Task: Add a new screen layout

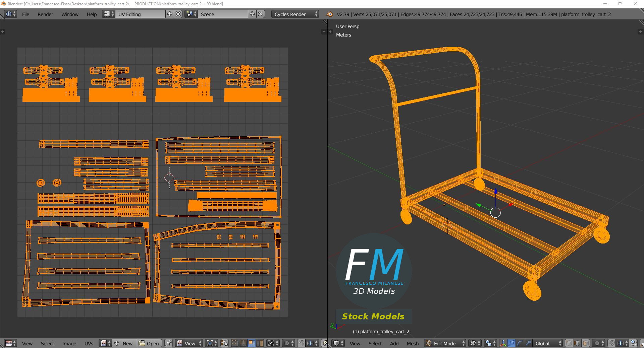Action: [x=170, y=14]
